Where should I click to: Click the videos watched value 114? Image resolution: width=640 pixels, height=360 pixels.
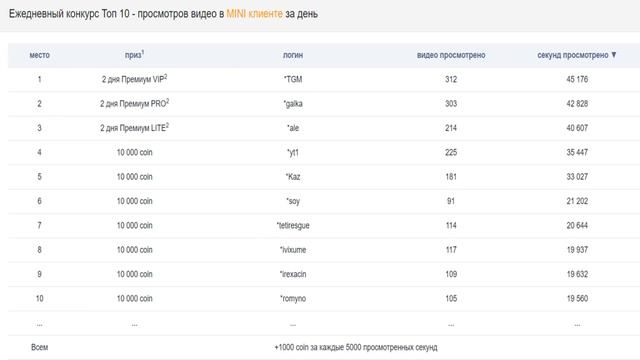coord(451,225)
